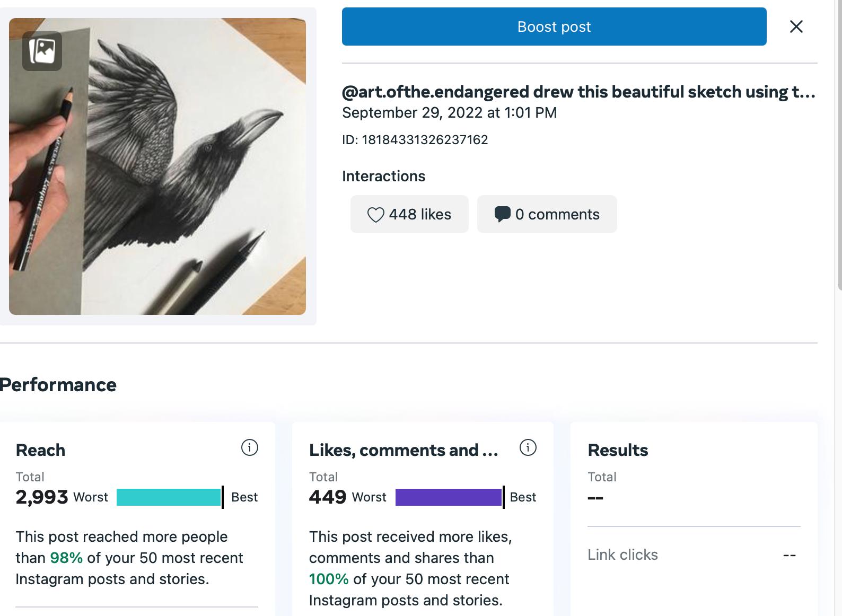Click the comment bubble icon beside 0 comments

tap(502, 214)
